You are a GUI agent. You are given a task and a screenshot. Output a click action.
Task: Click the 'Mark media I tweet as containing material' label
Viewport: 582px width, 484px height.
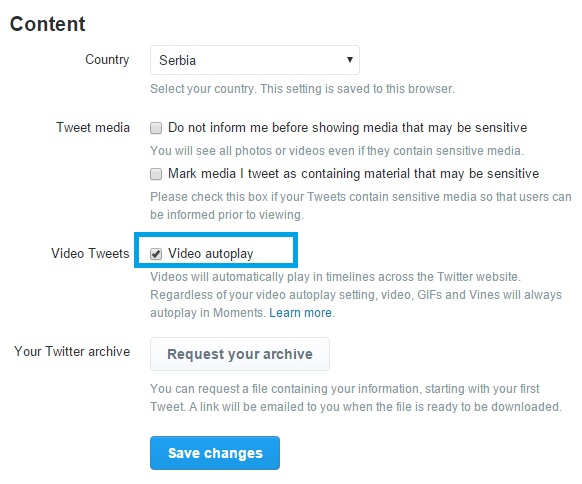click(353, 173)
